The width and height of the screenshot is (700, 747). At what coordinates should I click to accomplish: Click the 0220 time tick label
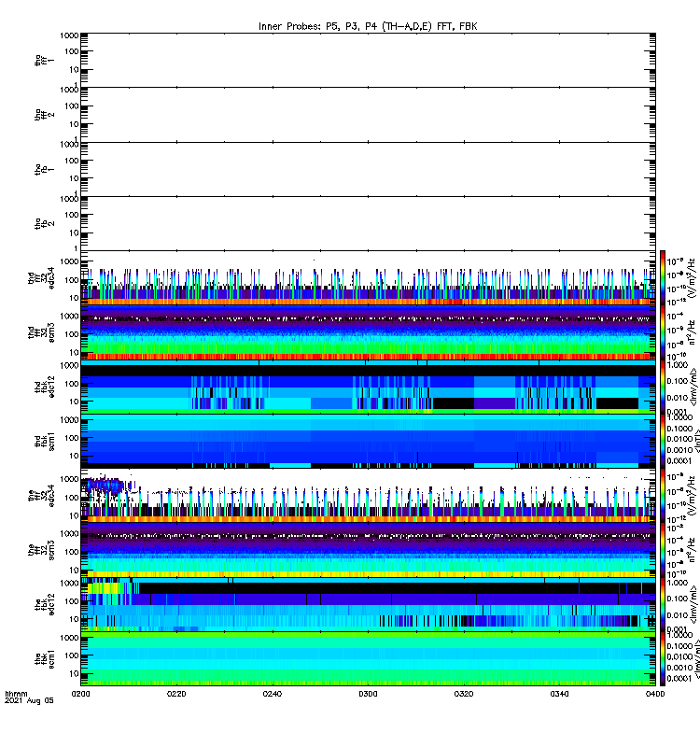(176, 694)
